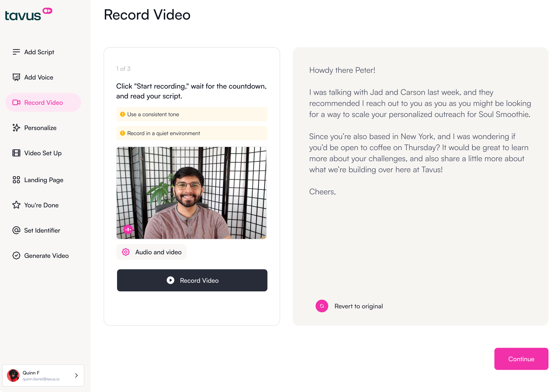Click the Personalize sparkle icon
554x392 pixels.
16,128
